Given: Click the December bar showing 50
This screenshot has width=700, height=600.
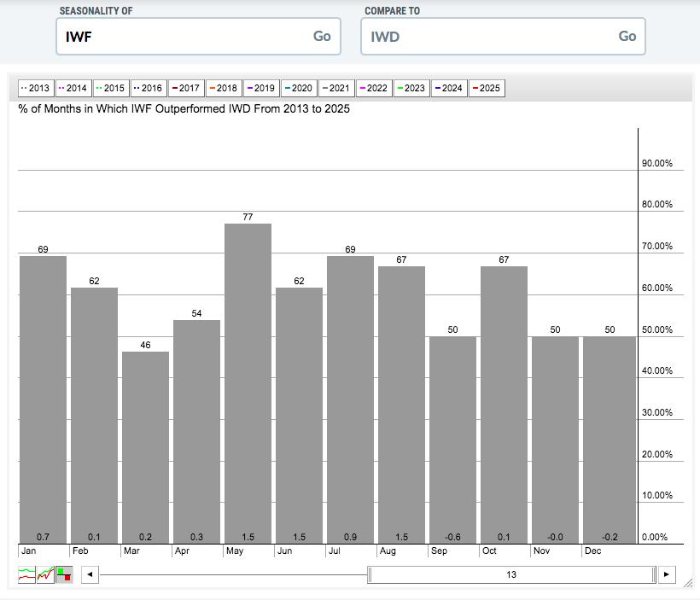Looking at the screenshot, I should [x=610, y=440].
